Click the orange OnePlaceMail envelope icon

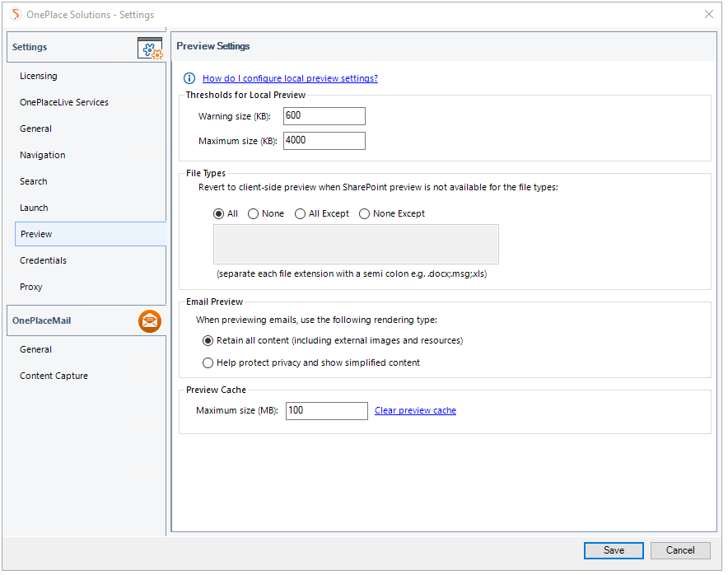click(150, 322)
